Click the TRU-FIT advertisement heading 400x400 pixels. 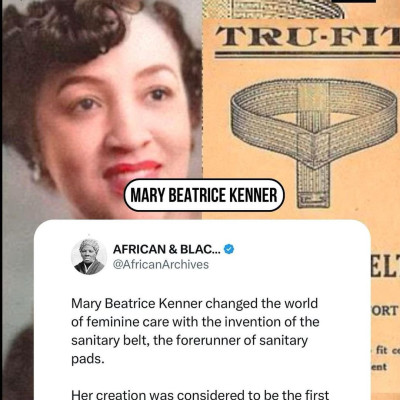pos(307,36)
